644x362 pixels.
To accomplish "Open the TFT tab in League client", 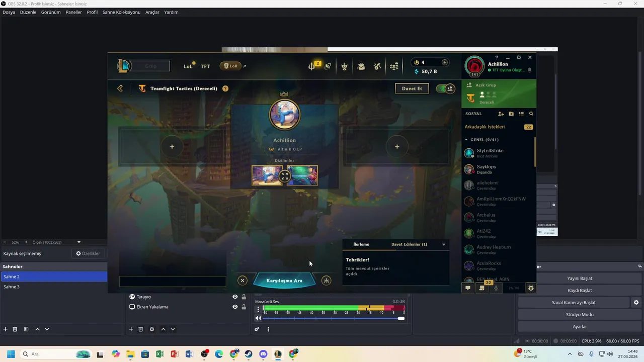I will 205,66.
